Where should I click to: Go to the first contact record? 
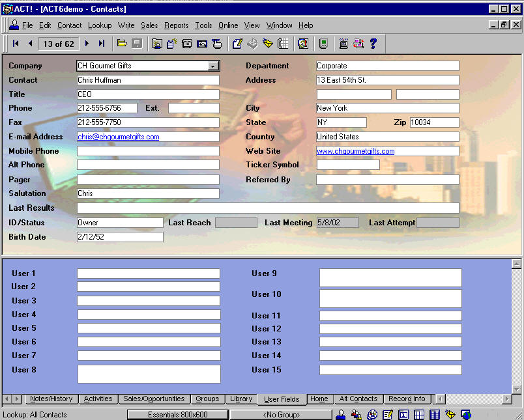(x=16, y=44)
